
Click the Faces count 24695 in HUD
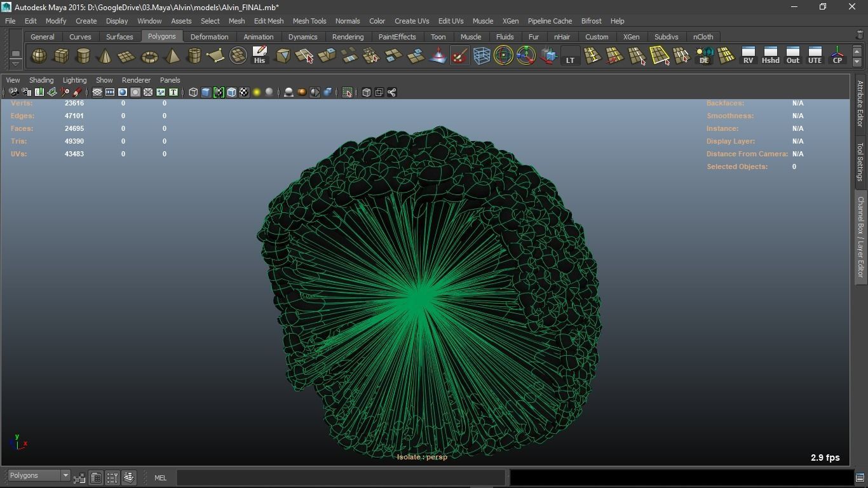coord(74,128)
